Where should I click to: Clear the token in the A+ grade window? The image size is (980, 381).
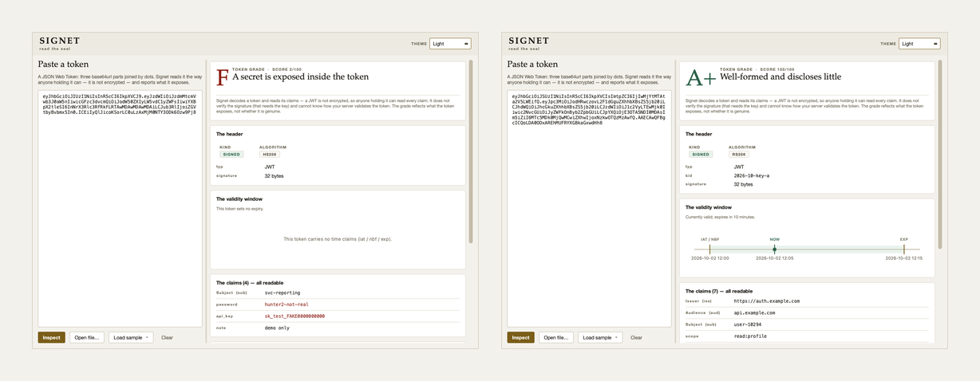[636, 337]
